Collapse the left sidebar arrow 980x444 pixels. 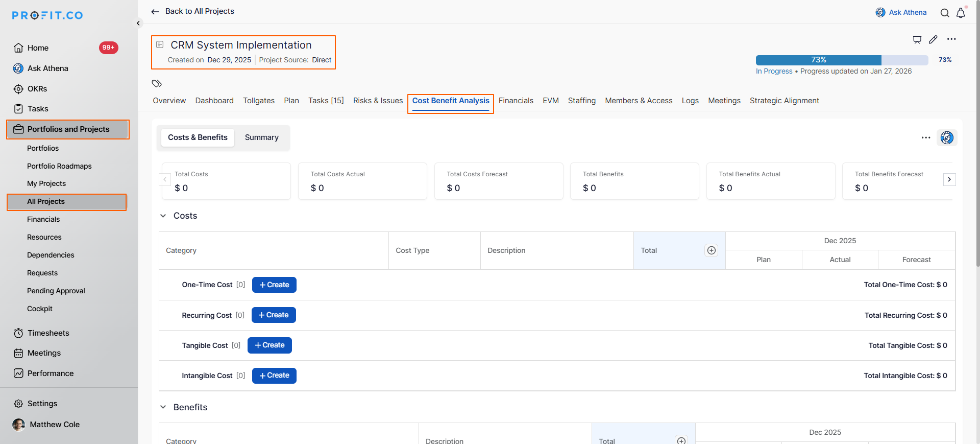pyautogui.click(x=138, y=23)
